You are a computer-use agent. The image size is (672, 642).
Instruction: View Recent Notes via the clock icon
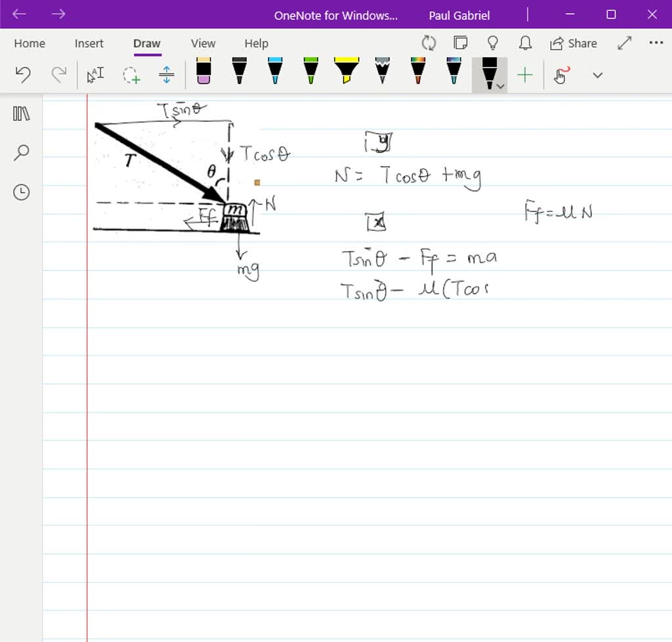[20, 192]
